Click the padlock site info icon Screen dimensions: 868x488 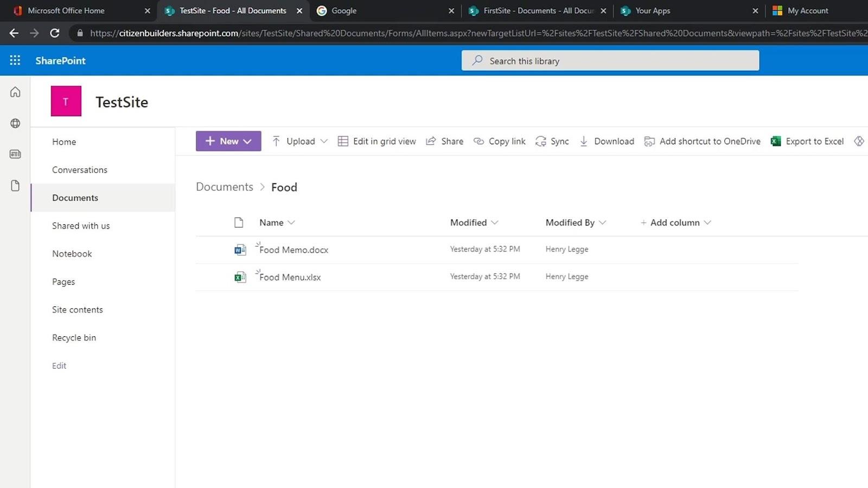[x=80, y=33]
